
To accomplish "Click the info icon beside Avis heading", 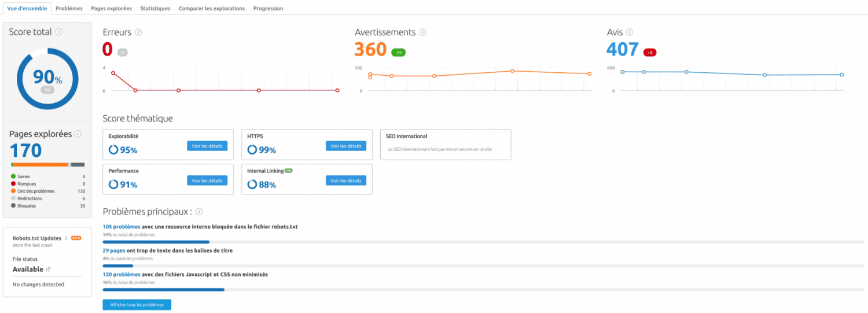I will tap(630, 32).
